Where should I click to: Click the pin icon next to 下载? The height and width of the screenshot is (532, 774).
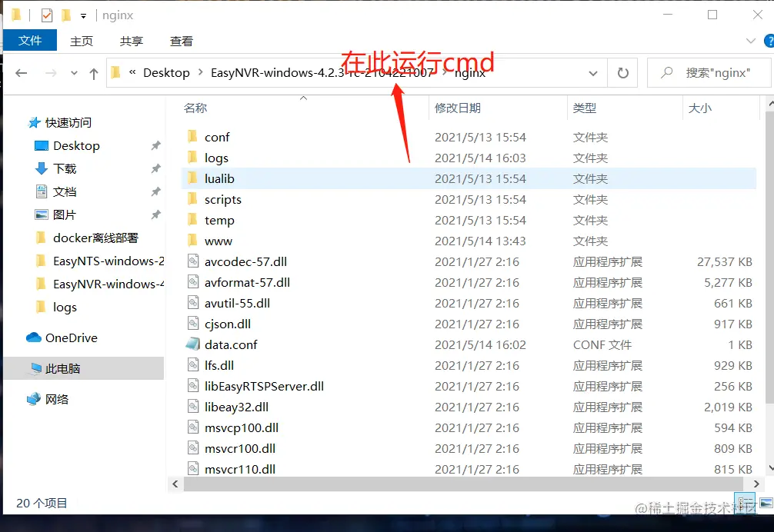(x=155, y=168)
